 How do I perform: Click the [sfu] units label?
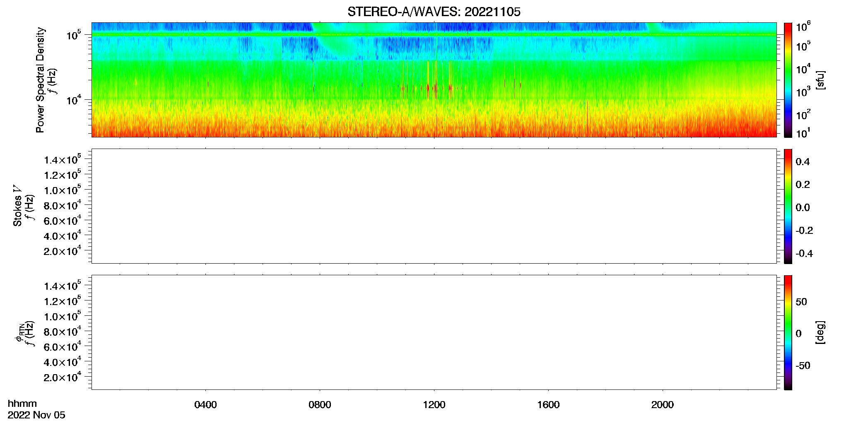820,80
